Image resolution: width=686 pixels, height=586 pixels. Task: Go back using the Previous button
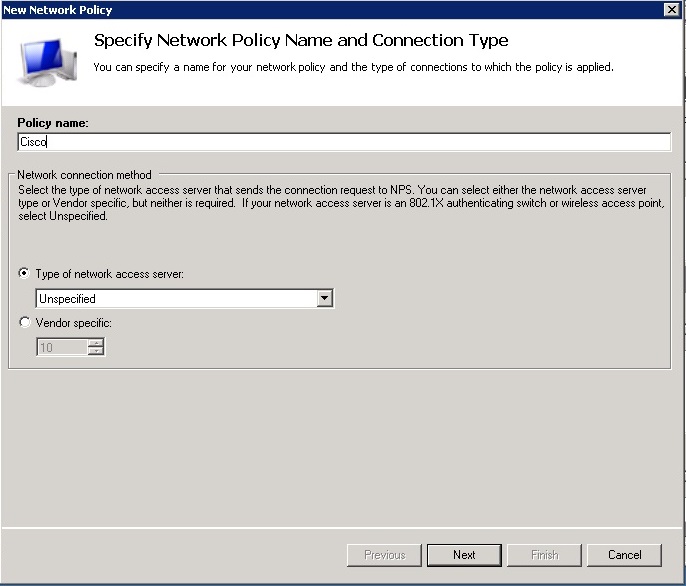coord(384,555)
